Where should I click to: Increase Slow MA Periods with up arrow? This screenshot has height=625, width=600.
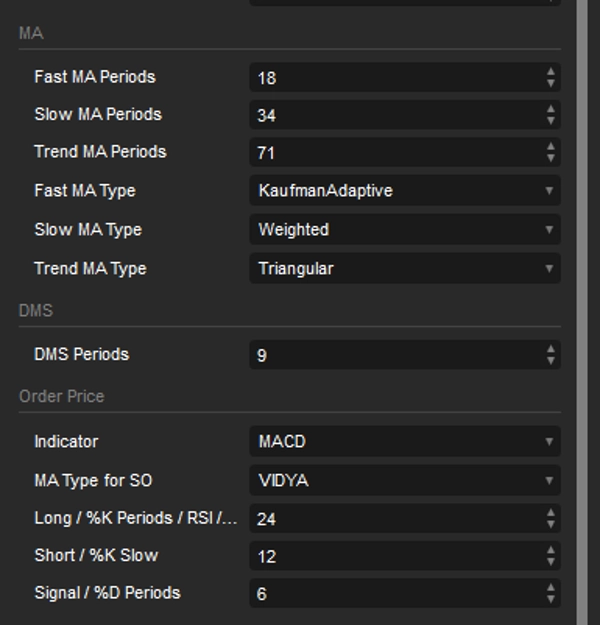(x=551, y=110)
